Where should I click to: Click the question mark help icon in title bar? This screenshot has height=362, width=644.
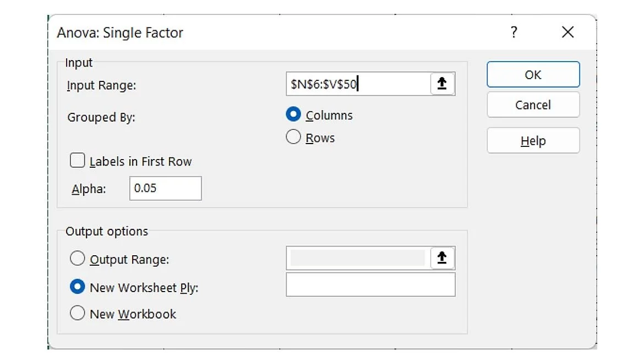click(x=514, y=32)
